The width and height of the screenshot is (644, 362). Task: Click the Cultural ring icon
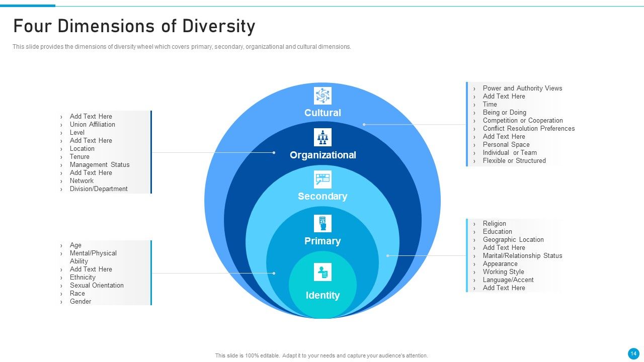[323, 96]
